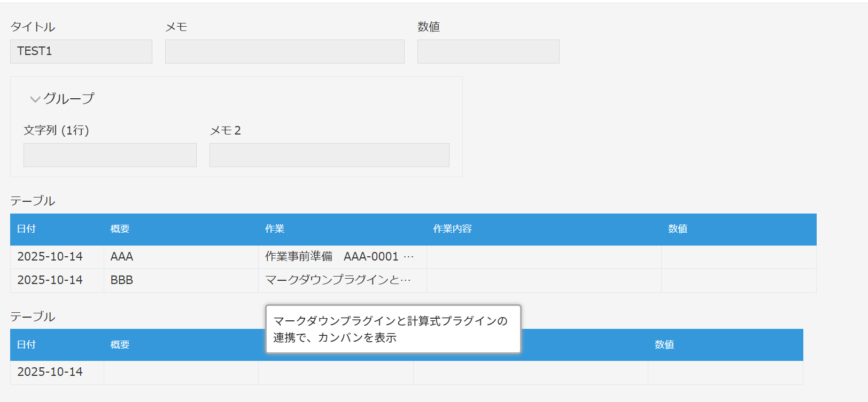Select the AAA cell in 概要 column

(x=122, y=257)
